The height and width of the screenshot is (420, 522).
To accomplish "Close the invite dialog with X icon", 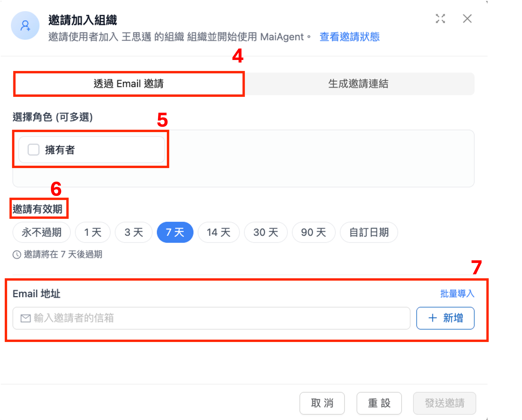I will point(467,19).
